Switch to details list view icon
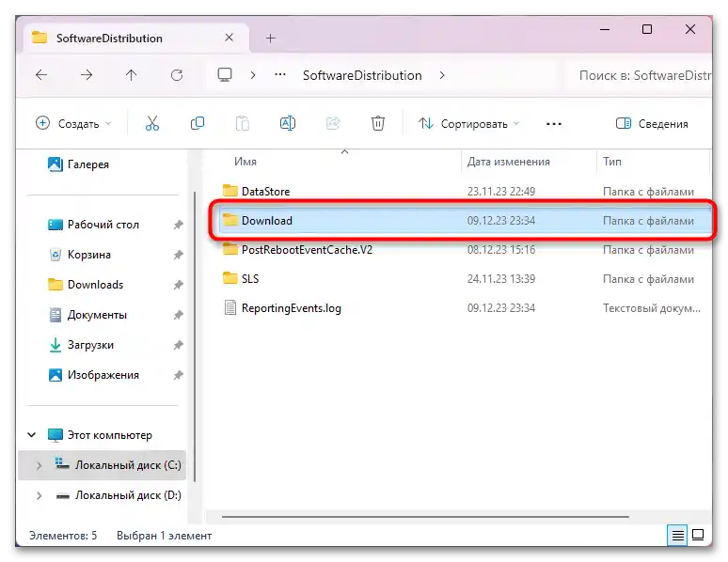728x562 pixels. point(678,535)
